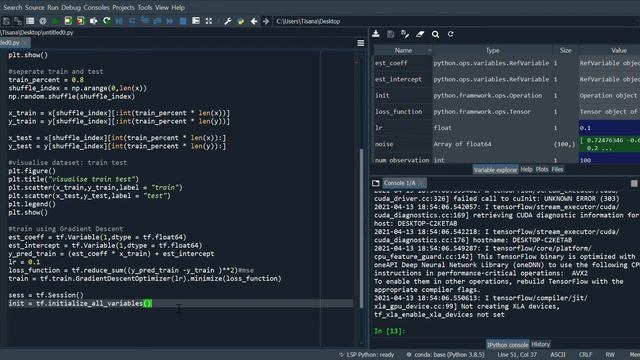Click the Run current cell icon
The image size is (640, 360).
point(68,21)
